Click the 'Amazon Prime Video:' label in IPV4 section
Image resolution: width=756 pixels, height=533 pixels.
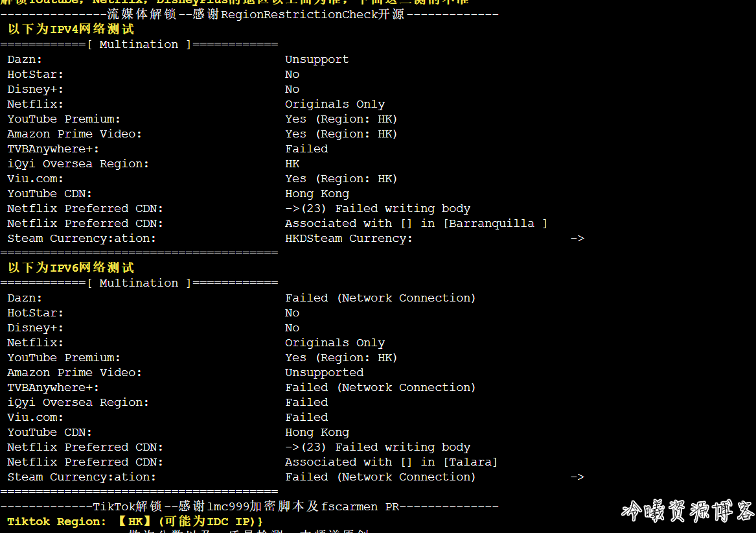tap(74, 134)
